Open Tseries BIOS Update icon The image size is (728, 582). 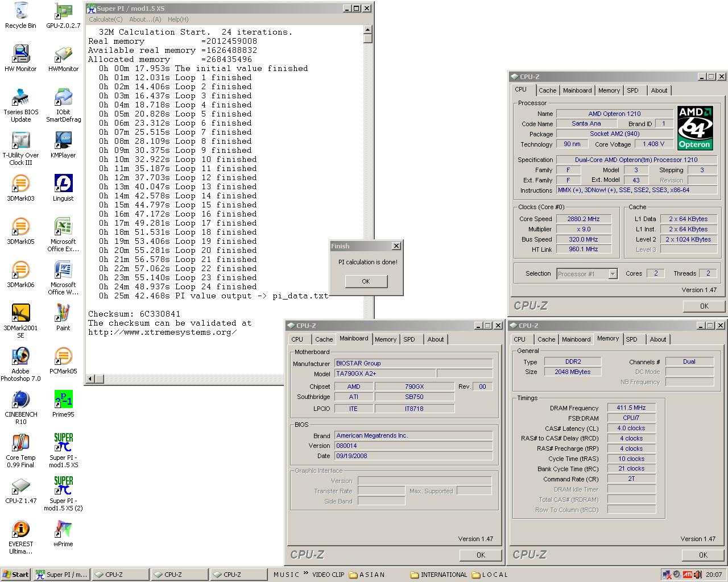[20, 105]
